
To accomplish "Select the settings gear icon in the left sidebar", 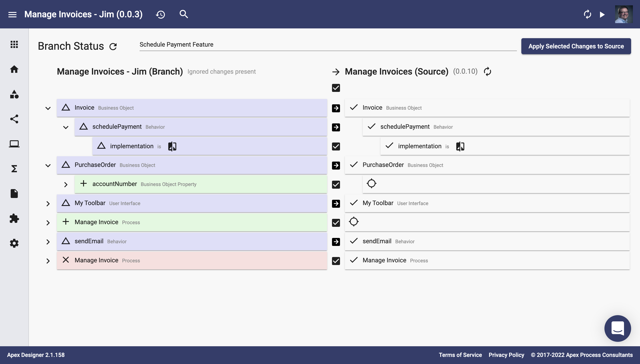I will pyautogui.click(x=14, y=243).
